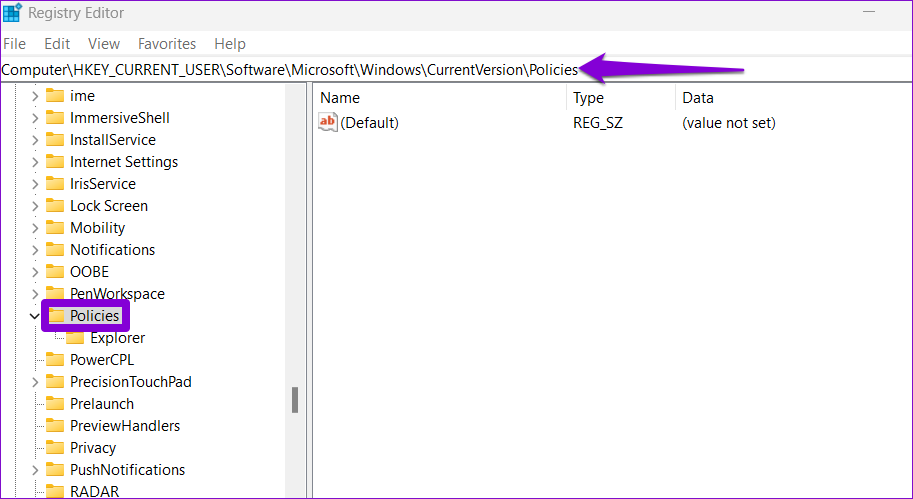Click the Explorer subkey folder icon
The height and width of the screenshot is (499, 913).
pyautogui.click(x=76, y=338)
